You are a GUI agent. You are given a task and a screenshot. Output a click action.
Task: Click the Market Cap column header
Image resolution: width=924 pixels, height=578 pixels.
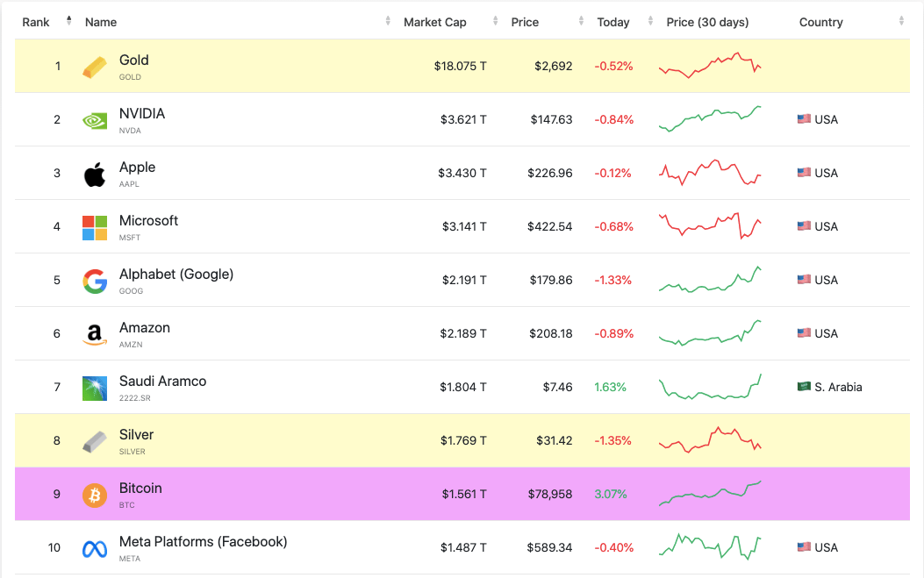[x=435, y=22]
